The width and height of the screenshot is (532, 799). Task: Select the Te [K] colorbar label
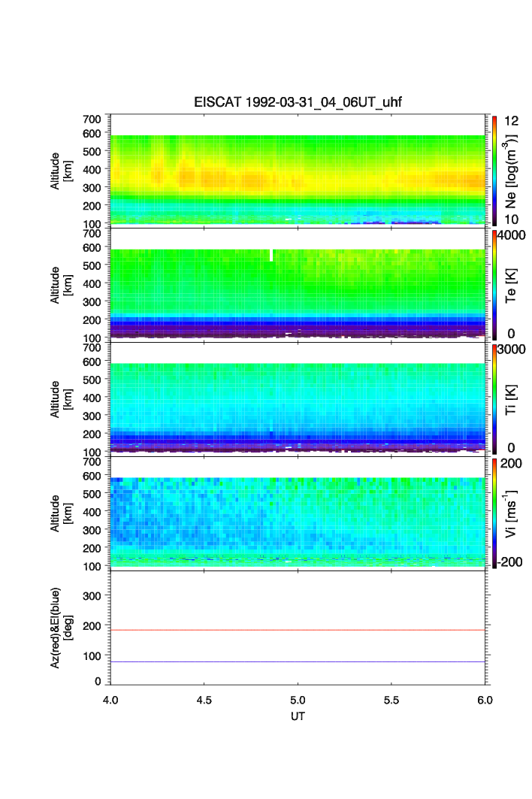click(511, 286)
